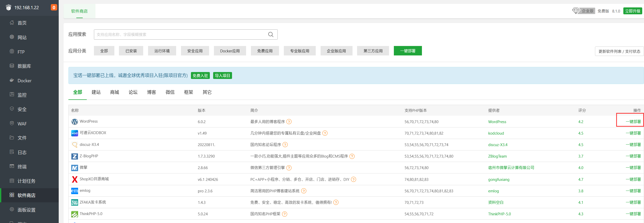The height and width of the screenshot is (223, 644).
Task: Click the emlog logo icon
Action: (x=75, y=191)
